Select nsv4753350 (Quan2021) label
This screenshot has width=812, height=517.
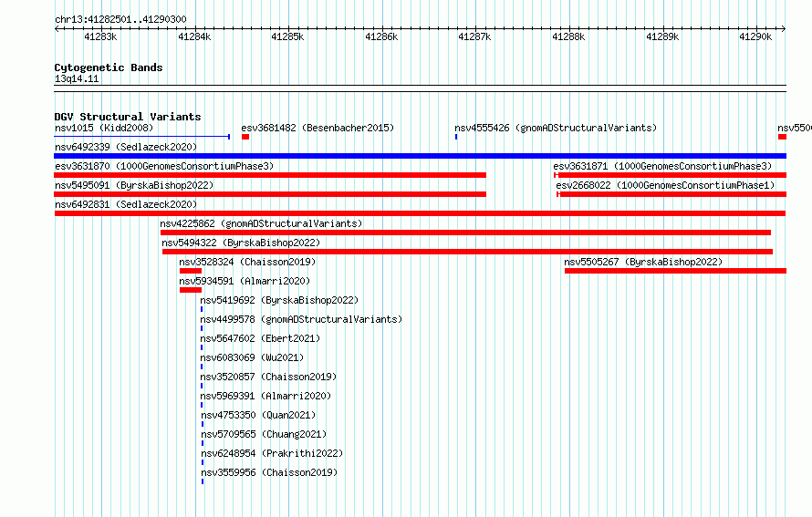click(x=258, y=415)
